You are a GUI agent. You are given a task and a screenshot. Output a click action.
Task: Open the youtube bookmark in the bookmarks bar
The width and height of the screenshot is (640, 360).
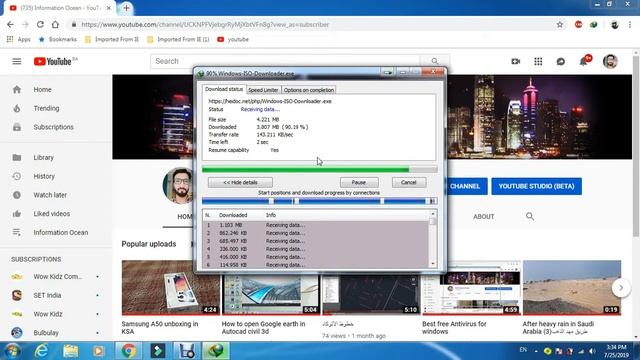tap(233, 40)
